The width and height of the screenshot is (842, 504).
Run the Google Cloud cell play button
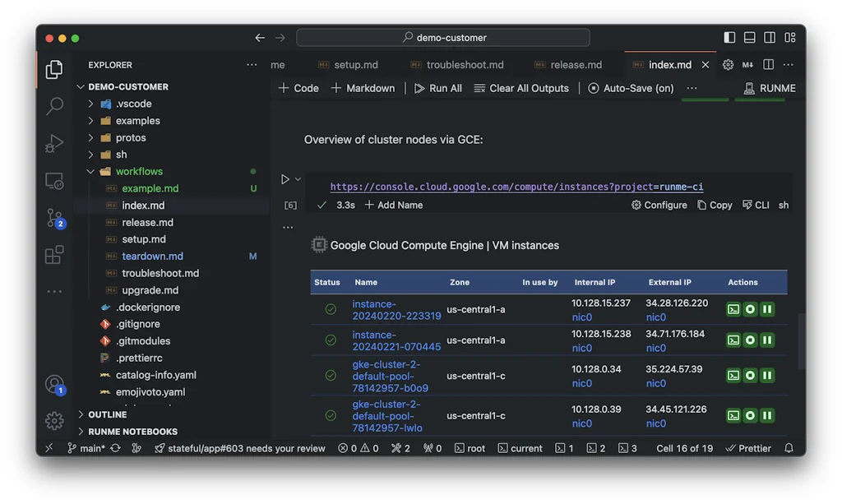click(285, 178)
